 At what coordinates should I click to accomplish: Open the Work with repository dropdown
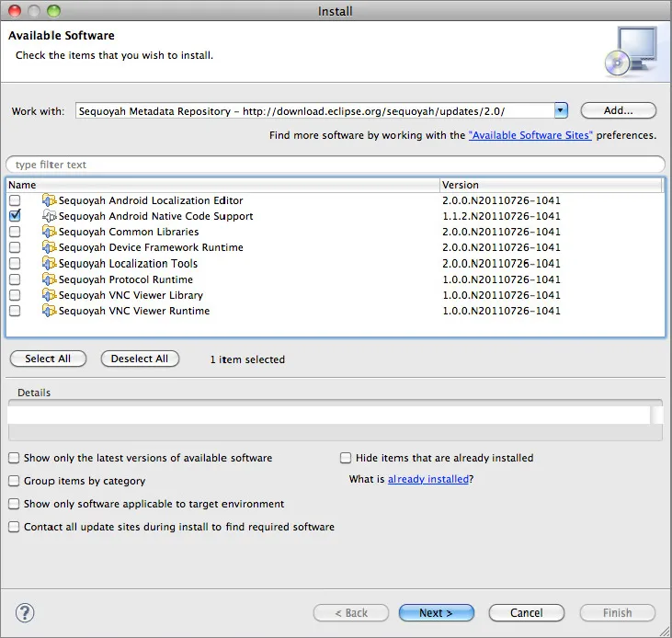click(x=561, y=111)
